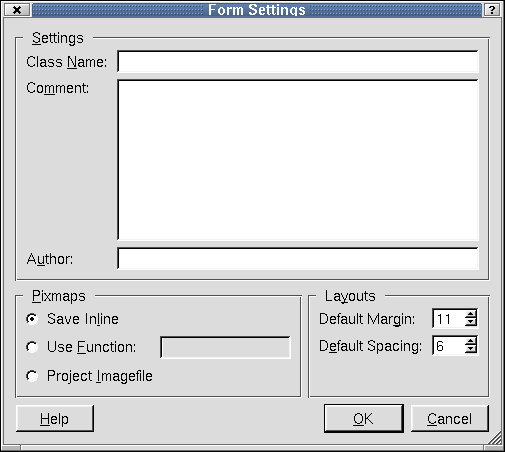Close the dialog with the X icon
Viewport: 505px width, 452px height.
pos(17,10)
